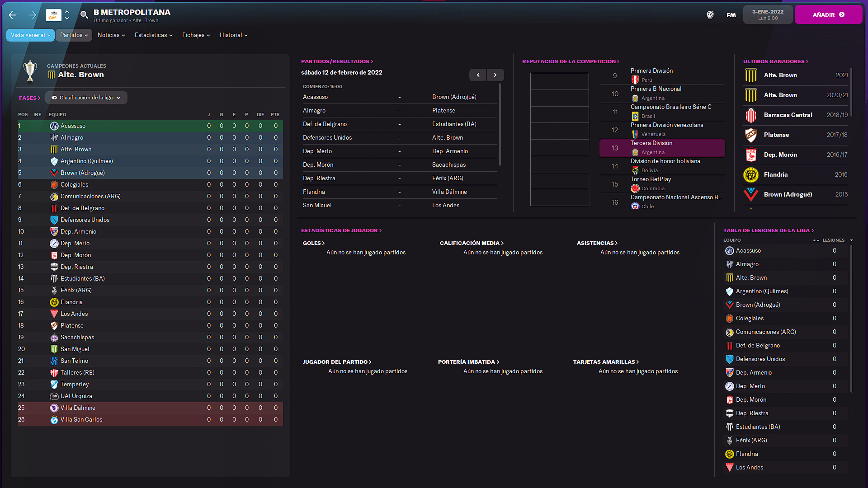Open GOLES stats link
This screenshot has width=868, height=488.
(x=314, y=243)
